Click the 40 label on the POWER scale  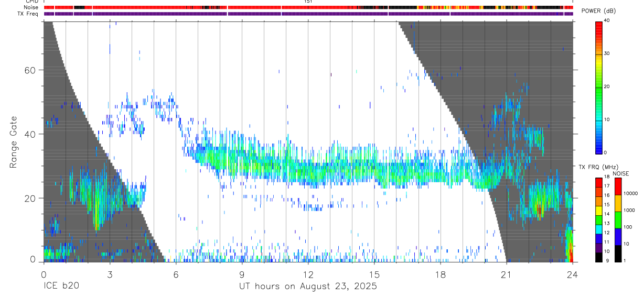(x=607, y=21)
